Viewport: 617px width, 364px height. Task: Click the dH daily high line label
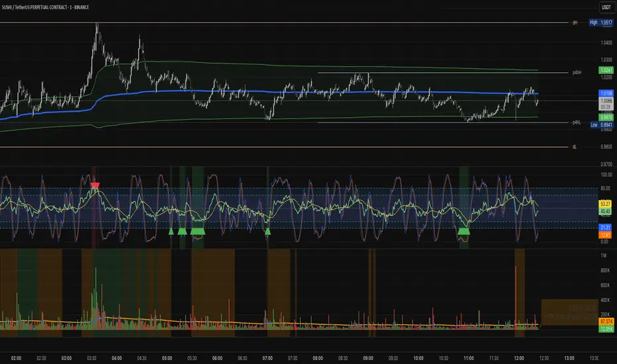(x=575, y=23)
